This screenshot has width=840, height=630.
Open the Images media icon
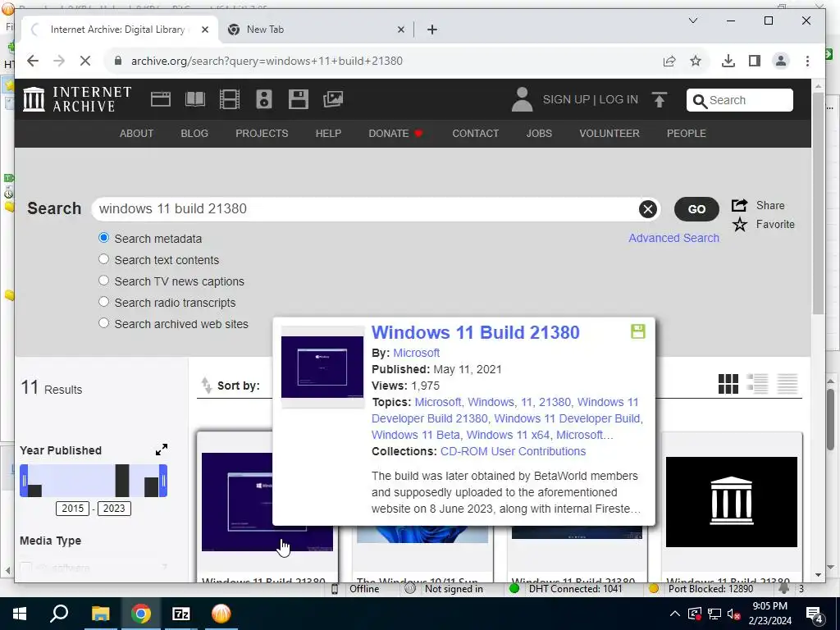click(333, 99)
